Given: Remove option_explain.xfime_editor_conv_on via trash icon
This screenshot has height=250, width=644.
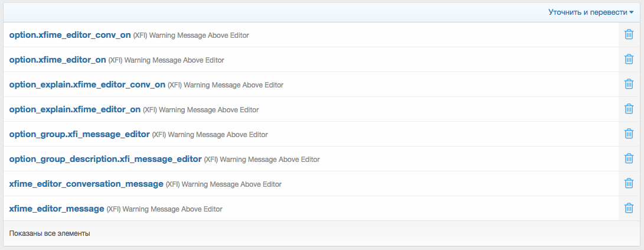Looking at the screenshot, I should pyautogui.click(x=629, y=85).
